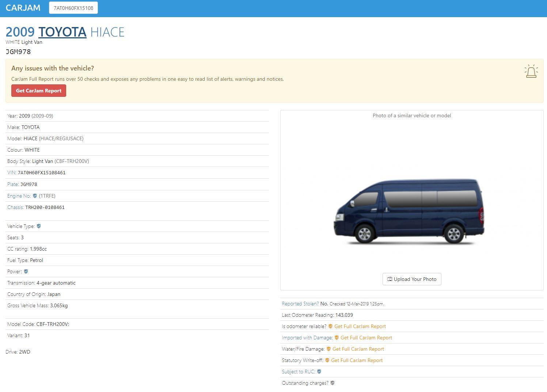Screen dimensions: 547x392
Task: Click the blue Hiace van photo
Action: coord(409,212)
